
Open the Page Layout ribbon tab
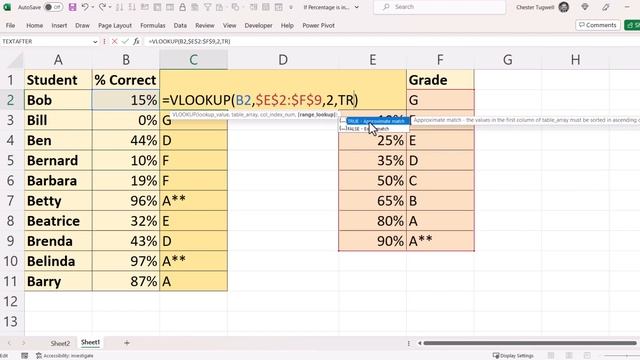point(115,25)
